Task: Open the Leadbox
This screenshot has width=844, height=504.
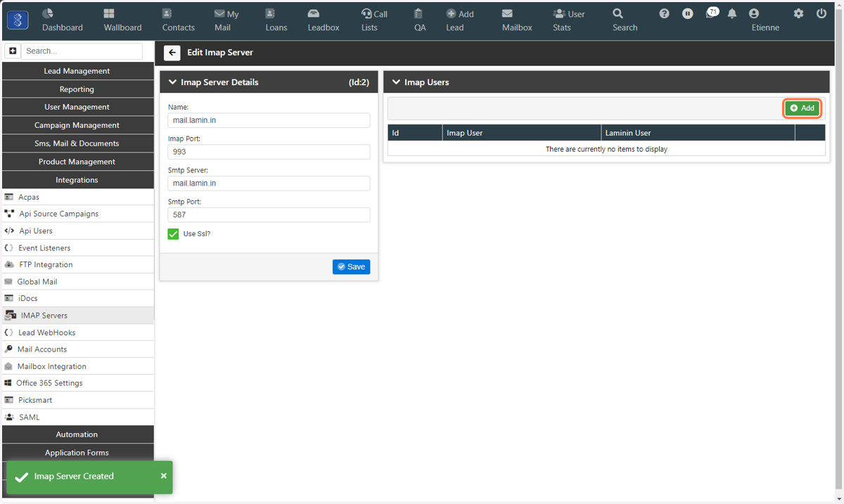Action: 323,20
